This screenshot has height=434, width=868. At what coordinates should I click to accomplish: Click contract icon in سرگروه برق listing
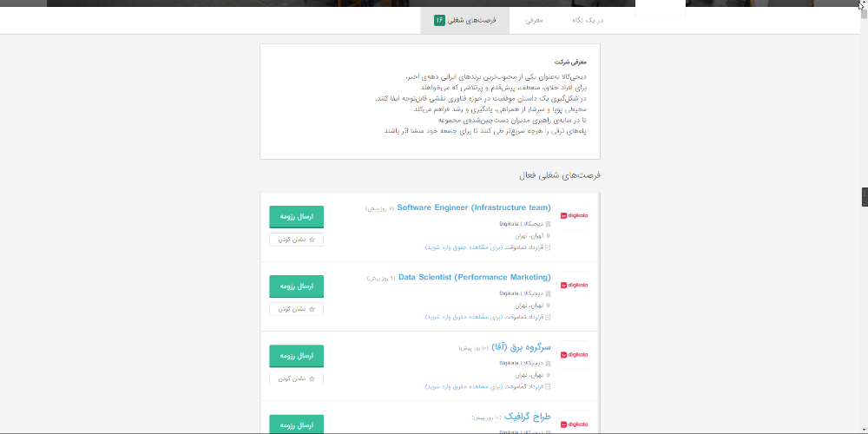point(548,386)
